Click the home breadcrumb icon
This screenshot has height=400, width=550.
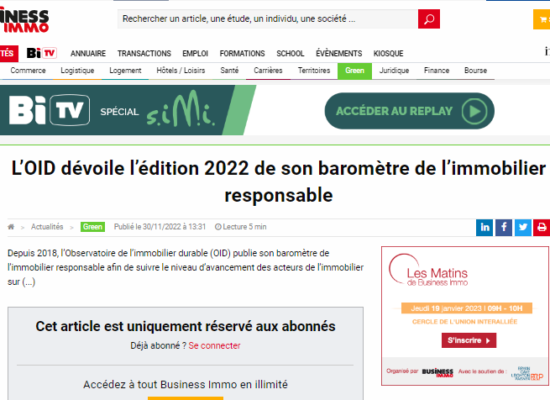[x=11, y=227]
